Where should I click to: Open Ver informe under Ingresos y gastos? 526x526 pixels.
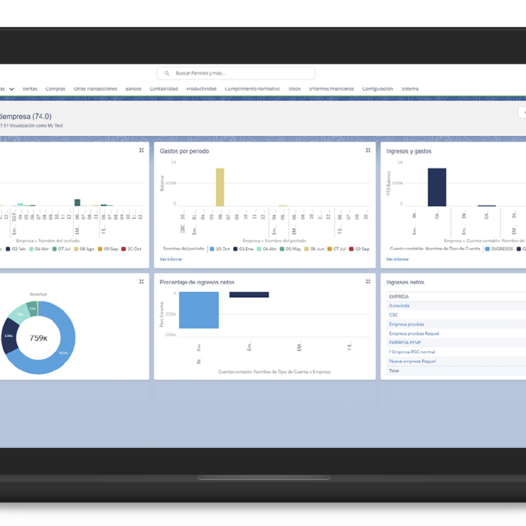pos(397,259)
